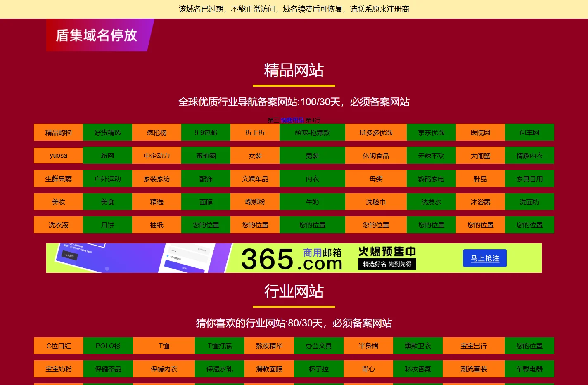The width and height of the screenshot is (588, 385).
Task: Open the 半身裙 tile
Action: (x=368, y=346)
